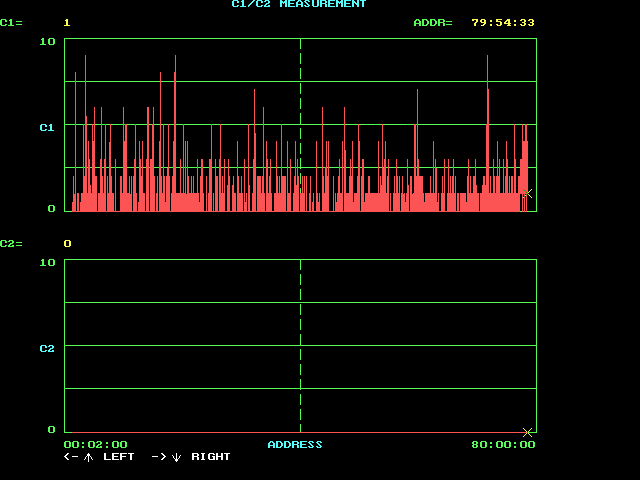Click the start address 00:02:00
The image size is (640, 480).
(x=96, y=444)
